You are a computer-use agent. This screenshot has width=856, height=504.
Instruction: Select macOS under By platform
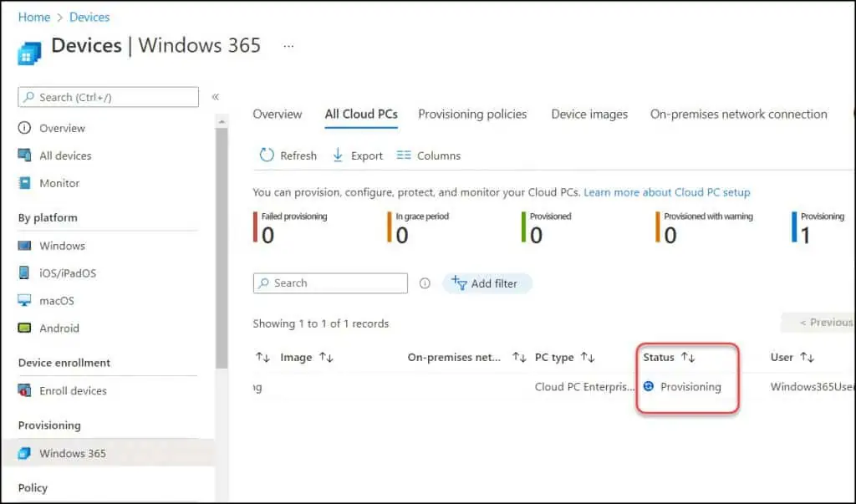point(57,301)
